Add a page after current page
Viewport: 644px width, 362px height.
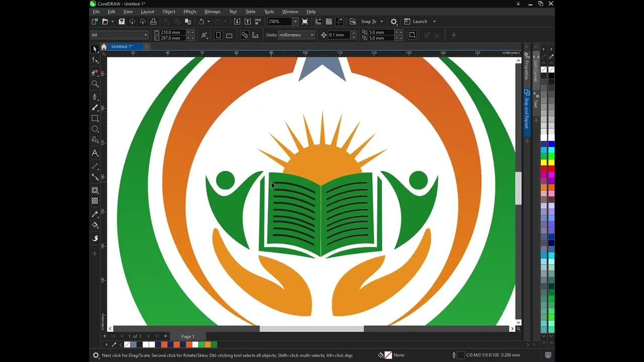[x=165, y=336]
